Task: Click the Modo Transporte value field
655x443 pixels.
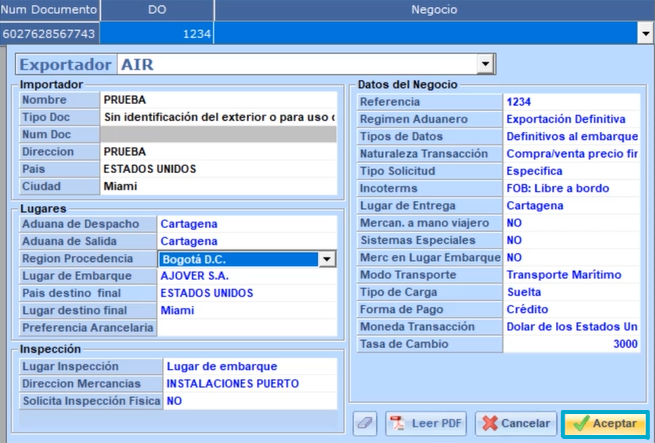Action: [571, 275]
